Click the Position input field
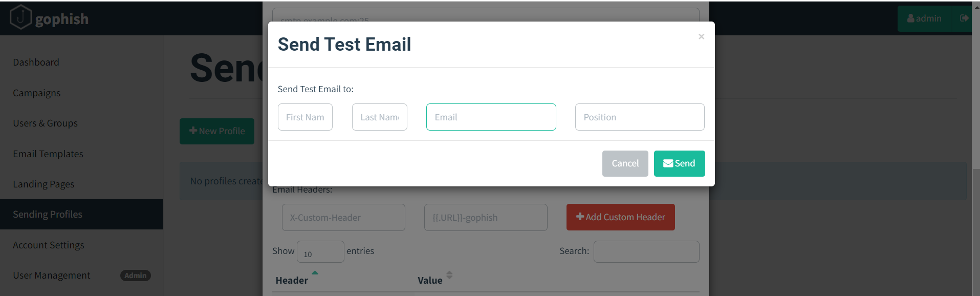 coord(639,117)
